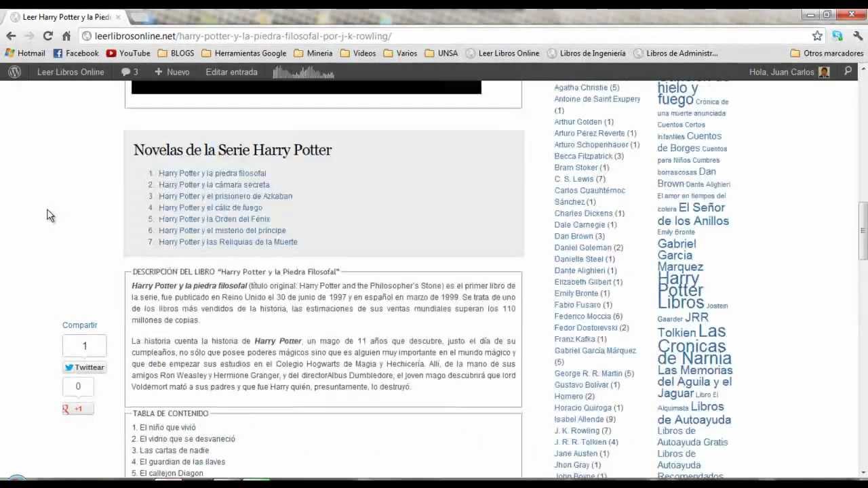Open the Nuevo admin bar menu
The image size is (868, 488).
pyautogui.click(x=172, y=72)
